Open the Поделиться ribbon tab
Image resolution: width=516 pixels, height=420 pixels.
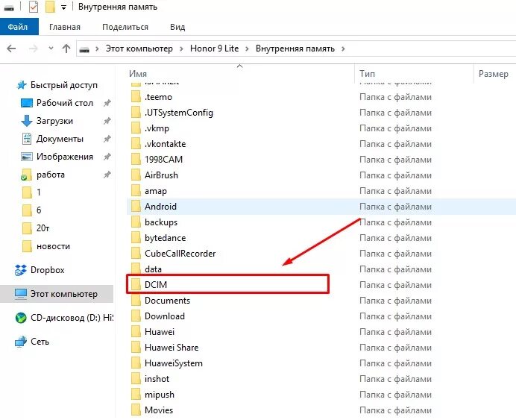coord(125,27)
